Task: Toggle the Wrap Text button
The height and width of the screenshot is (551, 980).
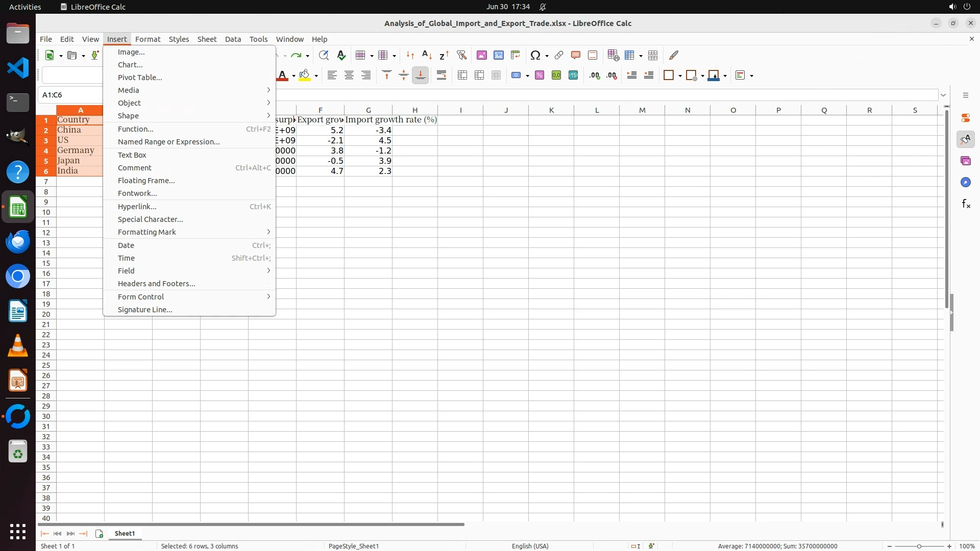Action: (x=442, y=76)
